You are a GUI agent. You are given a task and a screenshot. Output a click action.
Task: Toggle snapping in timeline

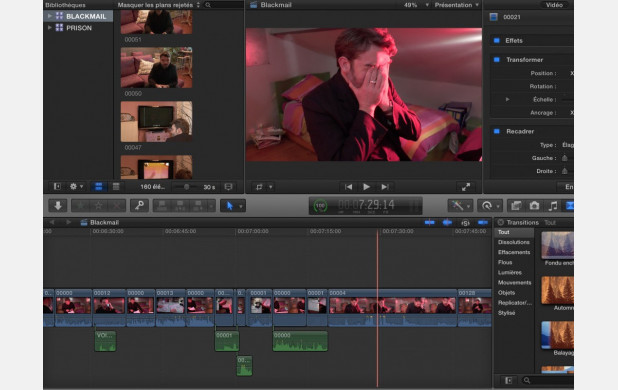point(482,223)
